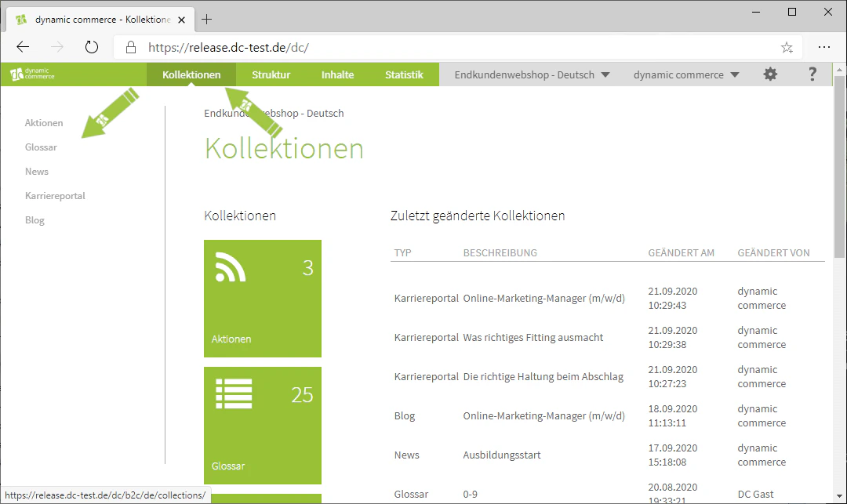Open the Aktionen tile label
The width and height of the screenshot is (847, 504).
231,339
